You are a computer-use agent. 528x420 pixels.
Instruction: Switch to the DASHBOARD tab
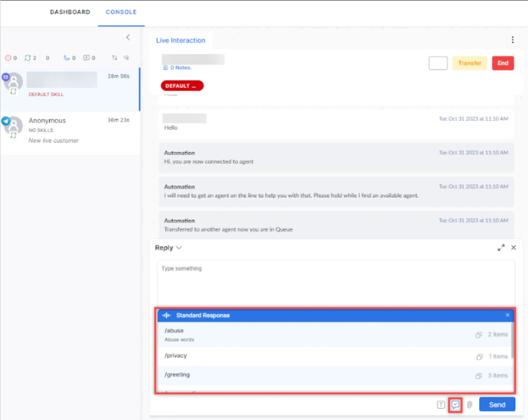point(70,12)
